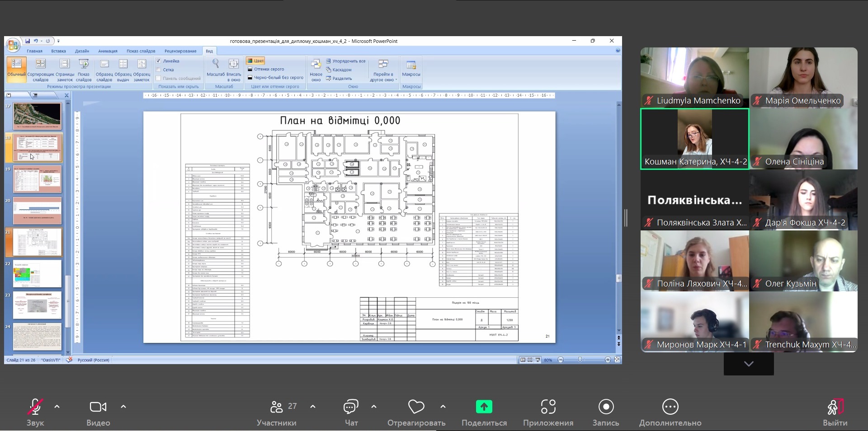The height and width of the screenshot is (431, 868).
Task: Click the Share (Поделиться) green icon
Action: [484, 407]
